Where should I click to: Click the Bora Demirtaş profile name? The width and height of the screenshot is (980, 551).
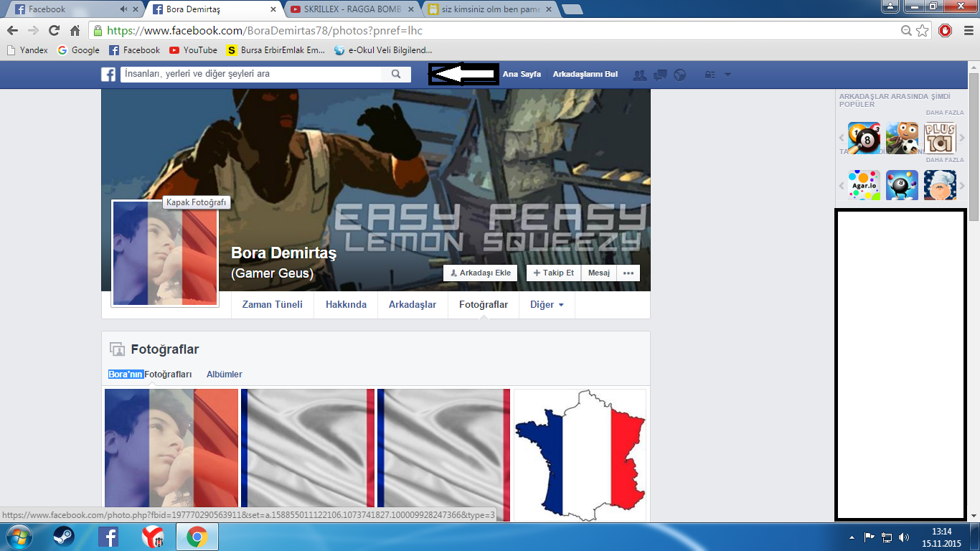point(283,253)
